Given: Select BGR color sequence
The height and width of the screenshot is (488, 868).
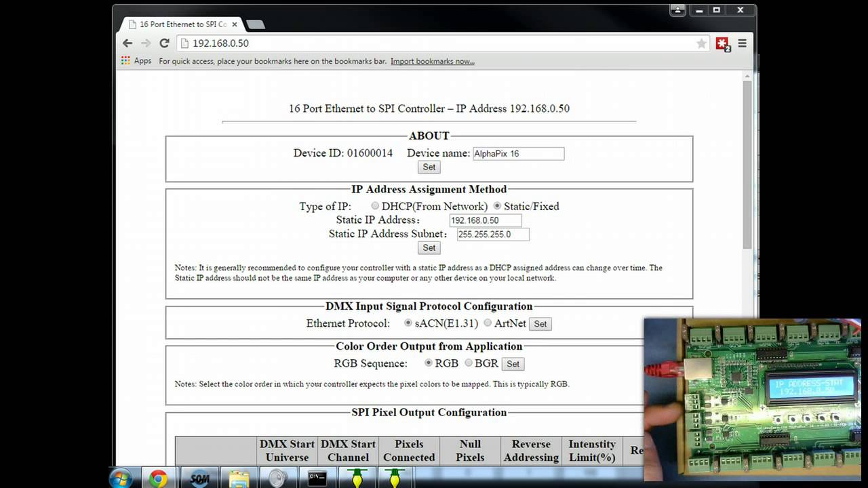Looking at the screenshot, I should [x=469, y=363].
